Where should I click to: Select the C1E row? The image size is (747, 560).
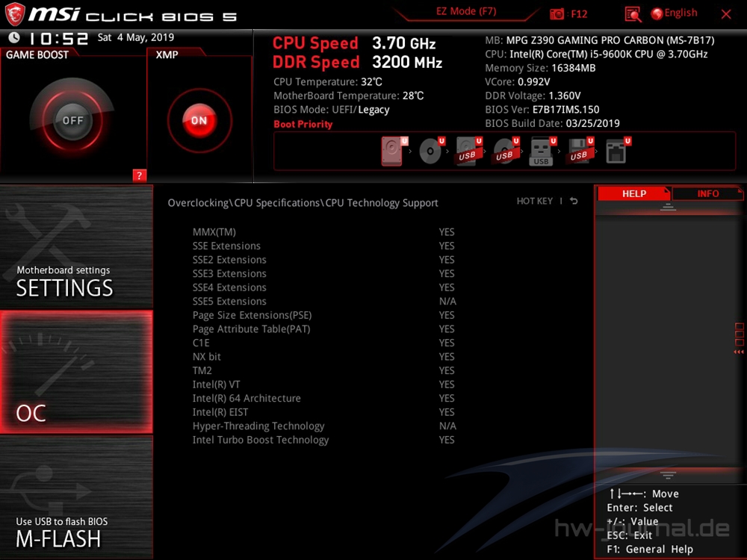point(324,343)
